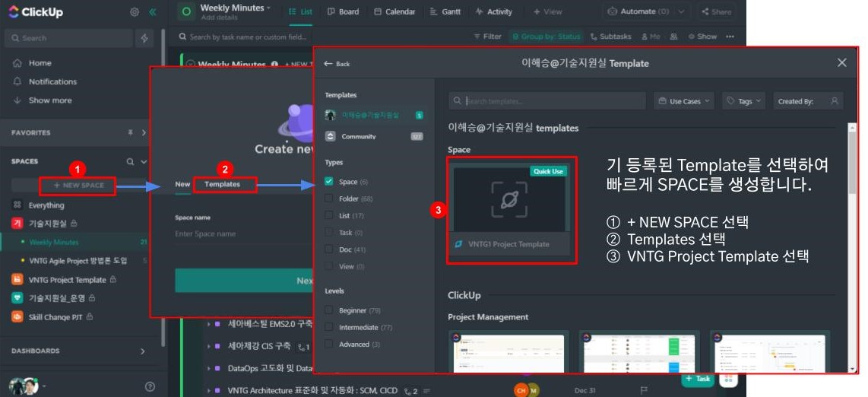Check the Doc type checkbox
This screenshot has height=397, width=868.
(329, 249)
